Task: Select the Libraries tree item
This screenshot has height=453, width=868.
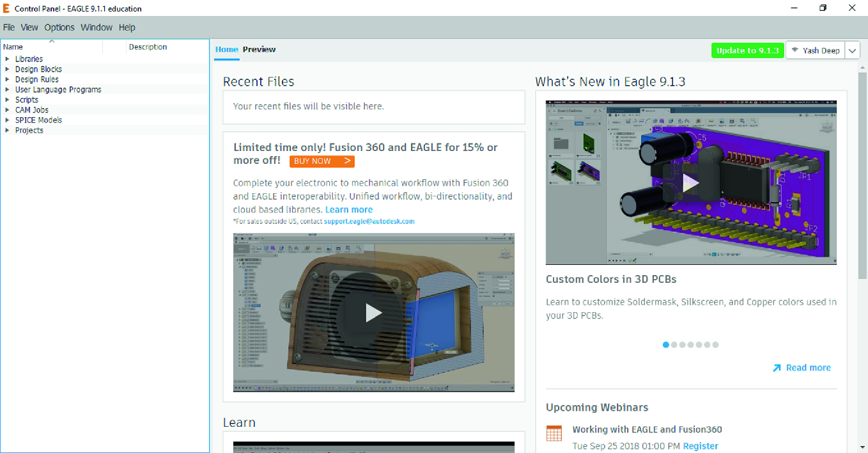Action: coord(29,59)
